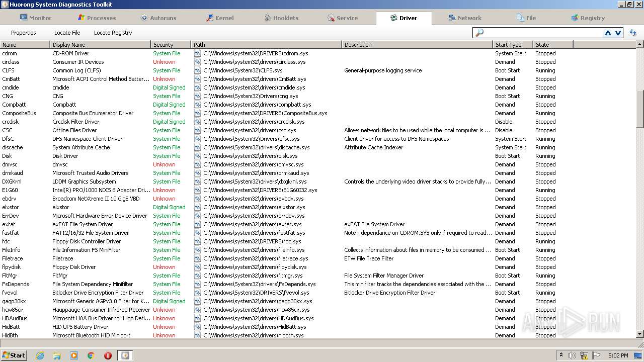
Task: Open the Hooklets tab
Action: coord(281,18)
